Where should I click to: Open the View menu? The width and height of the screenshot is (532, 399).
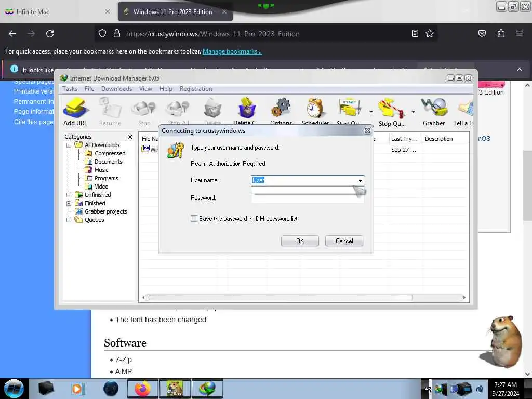pyautogui.click(x=145, y=88)
